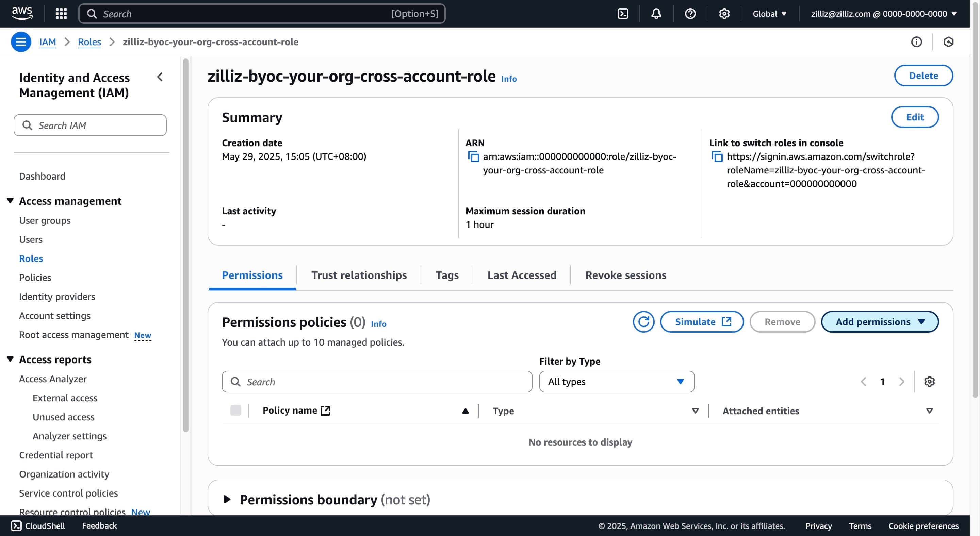The width and height of the screenshot is (980, 536).
Task: Open the services grid menu icon
Action: coord(61,14)
